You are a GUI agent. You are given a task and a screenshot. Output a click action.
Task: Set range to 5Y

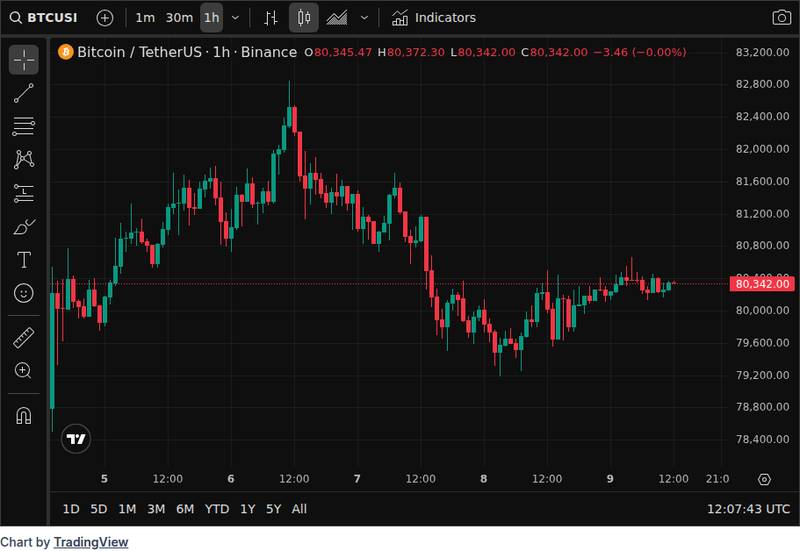click(273, 509)
